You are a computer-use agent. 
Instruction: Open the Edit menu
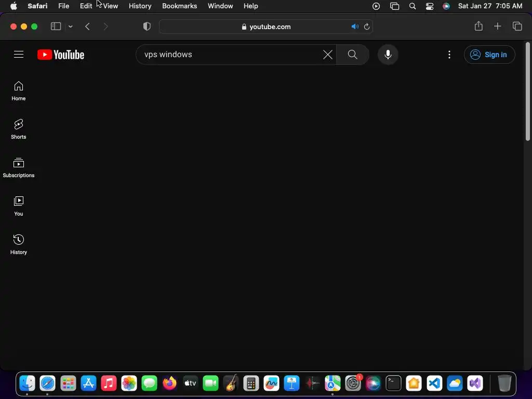(x=86, y=6)
